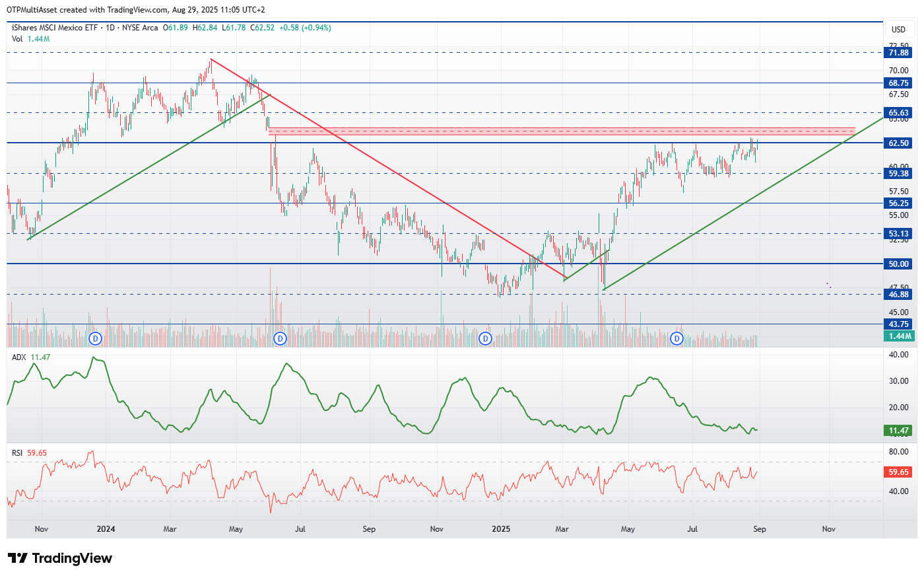This screenshot has width=924, height=578.
Task: Click the 68.75 price level label
Action: [898, 83]
